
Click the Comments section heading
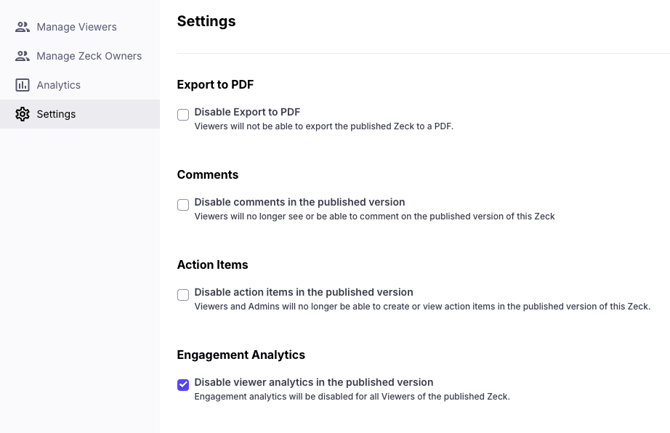(x=207, y=175)
